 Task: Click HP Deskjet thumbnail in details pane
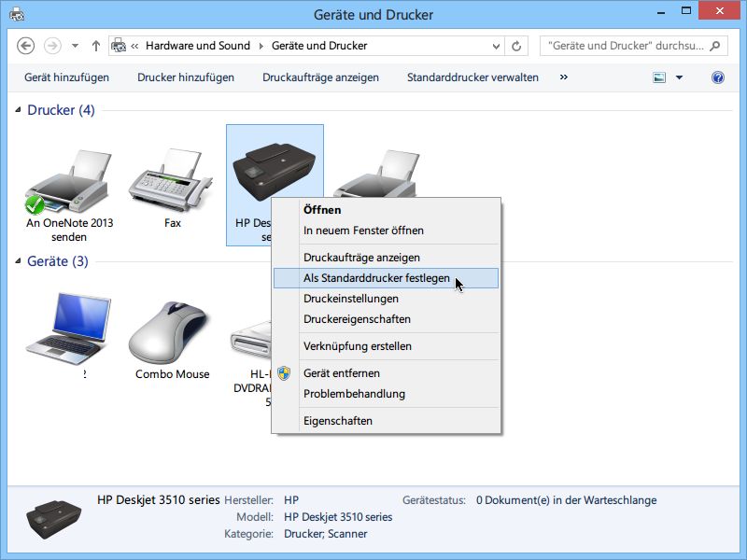click(x=53, y=519)
